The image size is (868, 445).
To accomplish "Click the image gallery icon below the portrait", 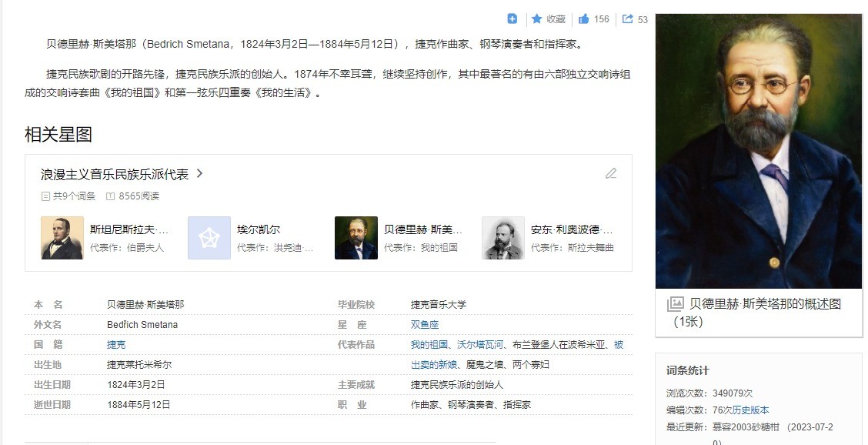I will (676, 303).
